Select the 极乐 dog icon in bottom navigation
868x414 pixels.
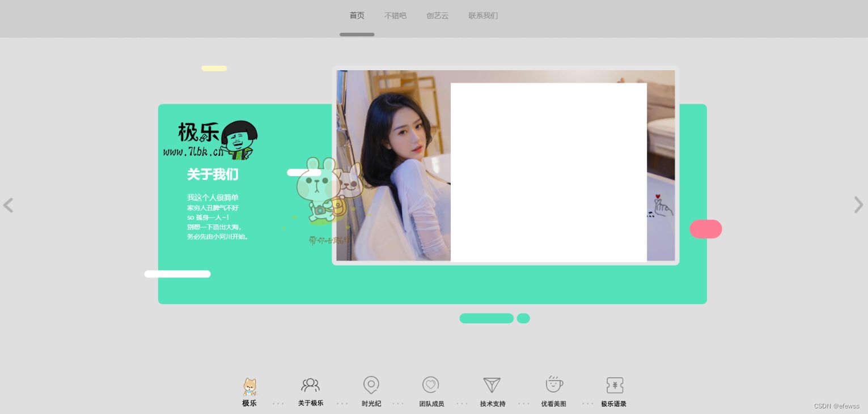249,387
